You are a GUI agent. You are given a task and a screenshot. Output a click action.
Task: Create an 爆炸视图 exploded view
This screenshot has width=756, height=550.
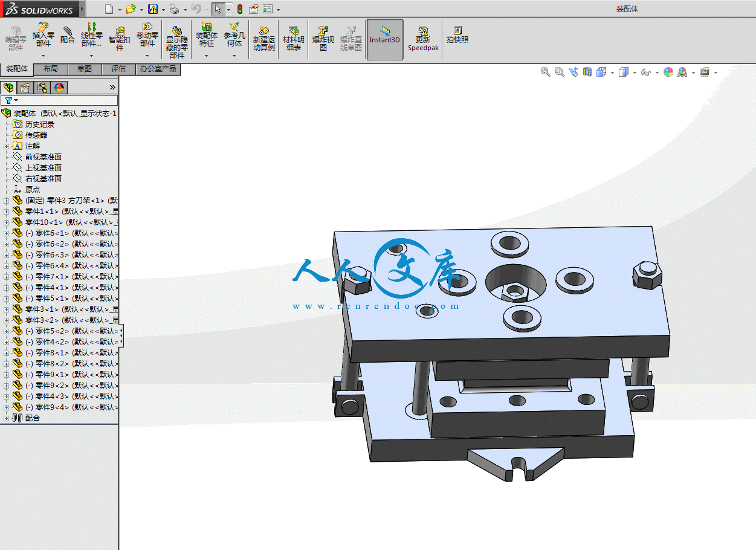(x=323, y=38)
